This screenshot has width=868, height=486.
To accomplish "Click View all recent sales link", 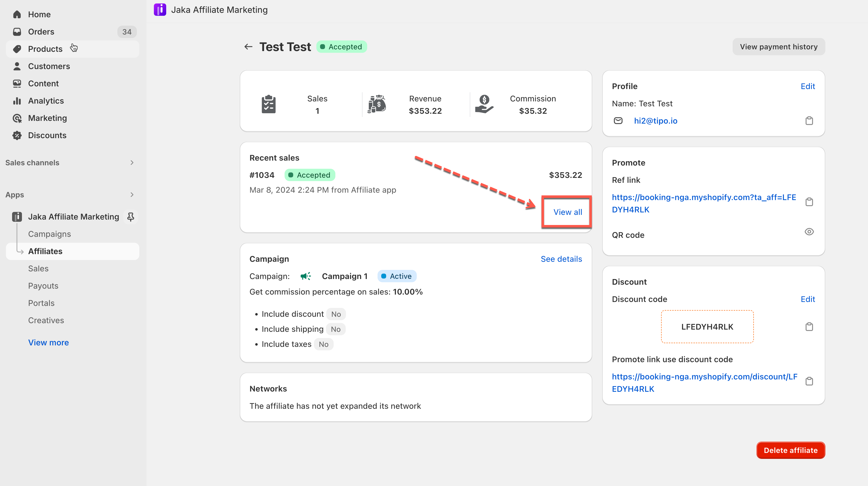I will coord(567,212).
